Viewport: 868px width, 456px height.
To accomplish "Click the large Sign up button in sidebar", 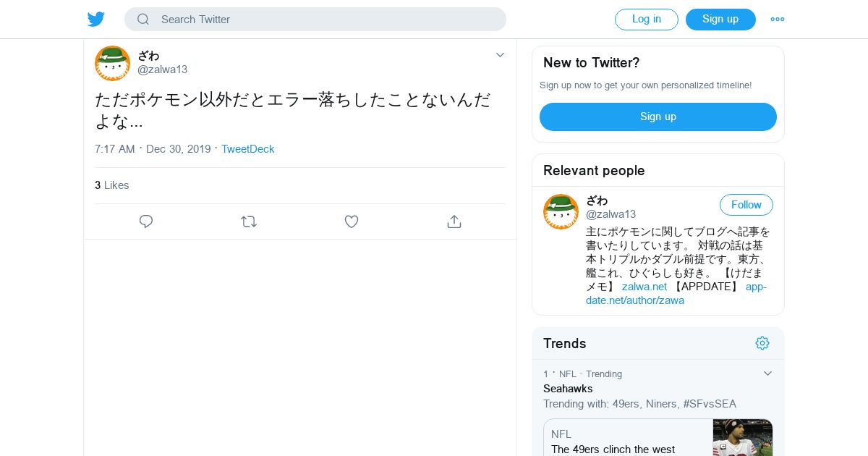I will (658, 117).
